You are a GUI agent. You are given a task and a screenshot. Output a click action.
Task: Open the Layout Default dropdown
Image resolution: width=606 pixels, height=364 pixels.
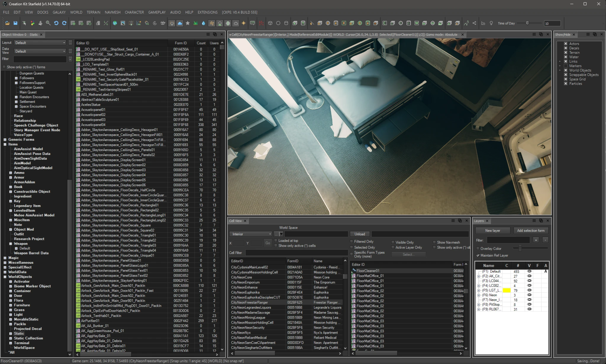tap(40, 43)
